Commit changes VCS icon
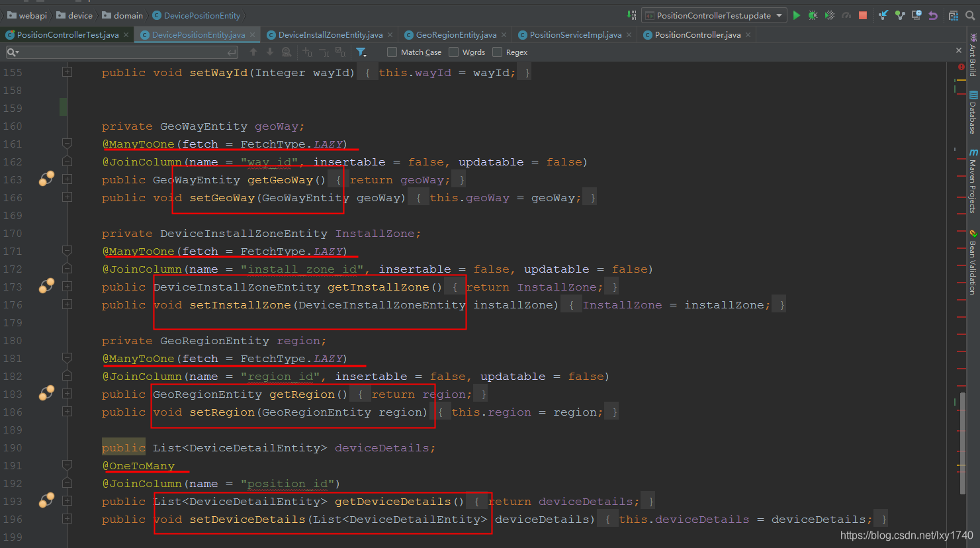Image resolution: width=980 pixels, height=548 pixels. pyautogui.click(x=900, y=15)
